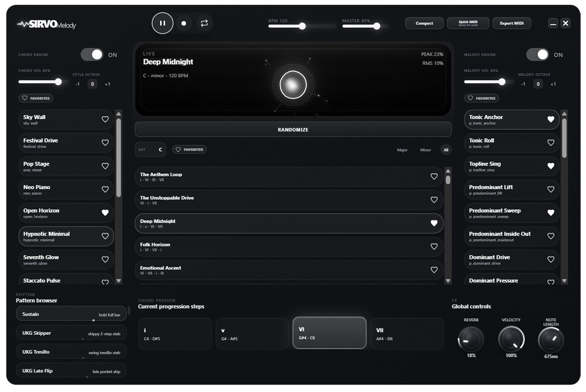This screenshot has height=392, width=586.
Task: Select the UKG Skipper pattern
Action: tap(71, 333)
